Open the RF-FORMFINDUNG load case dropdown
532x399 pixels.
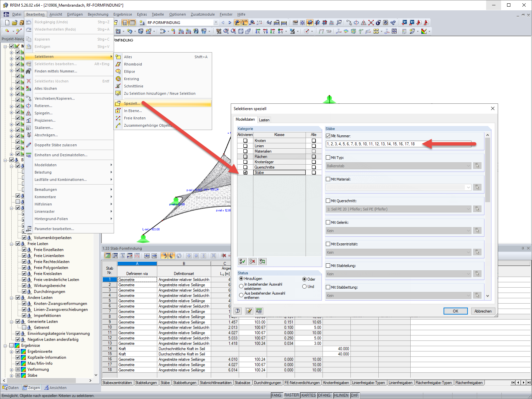click(x=216, y=23)
